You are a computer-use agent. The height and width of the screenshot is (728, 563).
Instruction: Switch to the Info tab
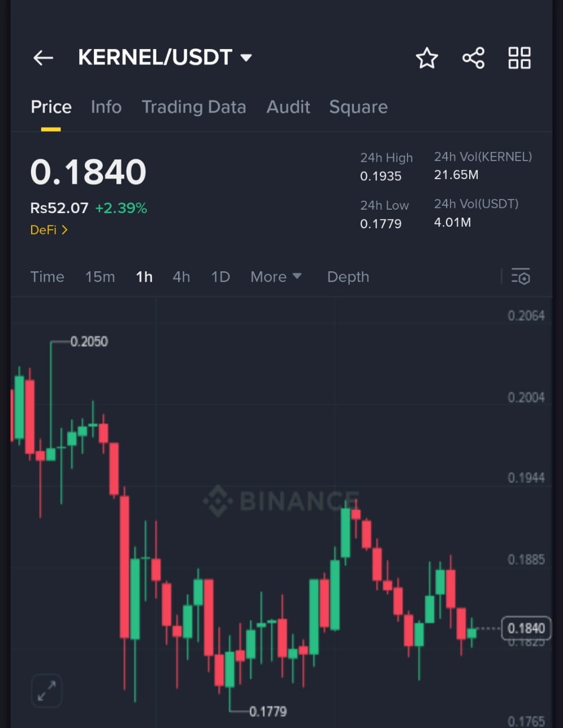(106, 107)
